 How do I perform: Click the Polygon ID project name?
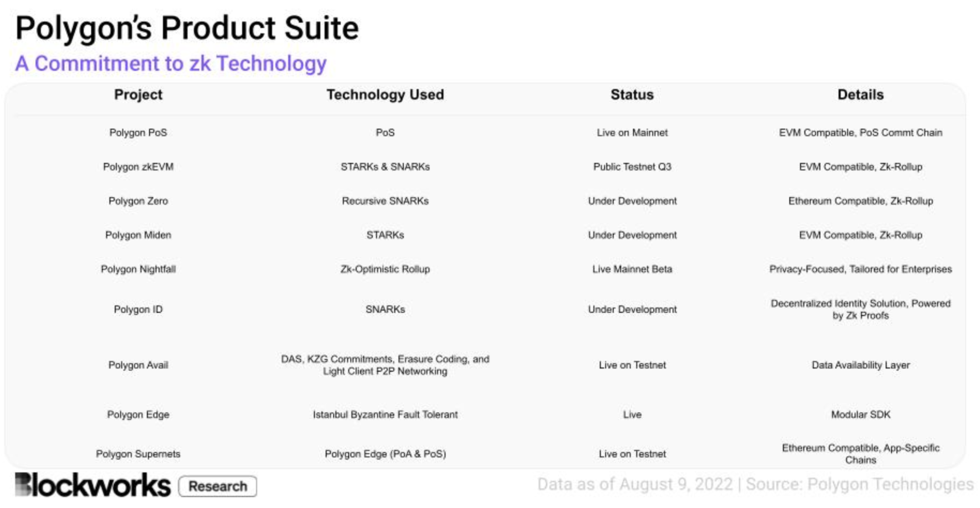click(138, 310)
